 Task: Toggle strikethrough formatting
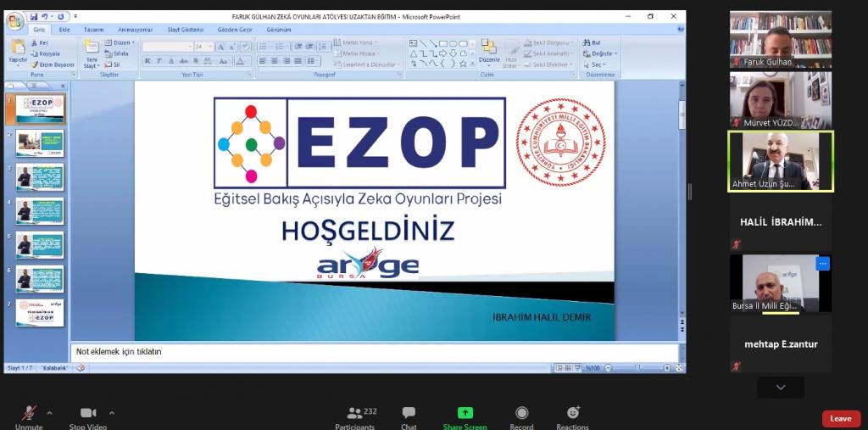click(x=184, y=61)
